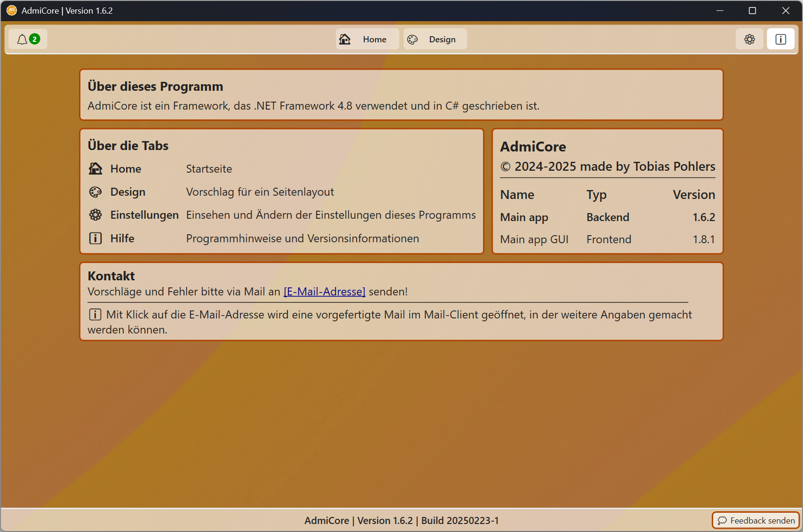Close the AdmiCore window
The height and width of the screenshot is (532, 803).
(x=786, y=10)
